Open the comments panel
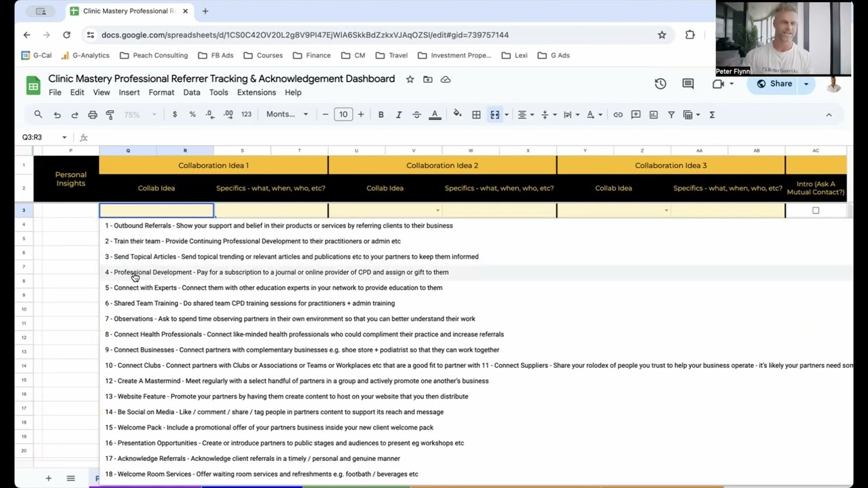The width and height of the screenshot is (868, 488). (x=688, y=83)
